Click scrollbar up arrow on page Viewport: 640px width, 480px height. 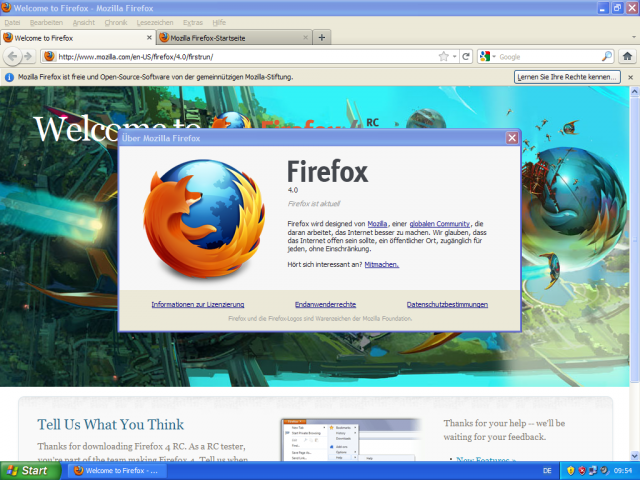(635, 92)
